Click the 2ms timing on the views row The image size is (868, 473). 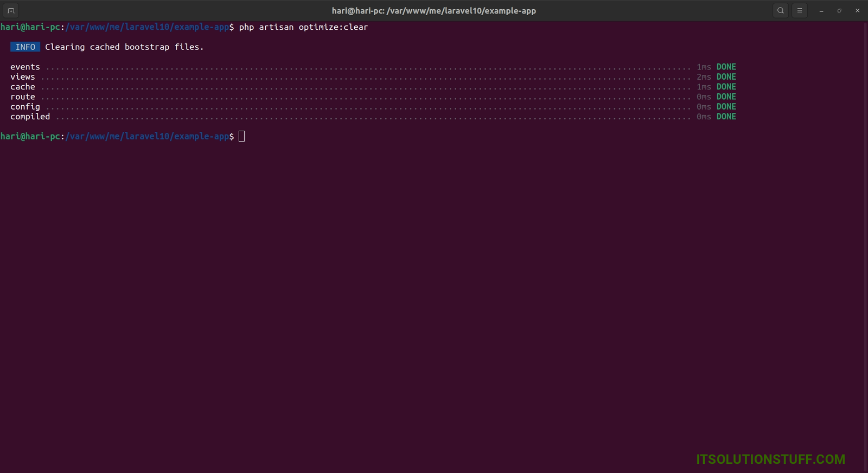click(704, 77)
